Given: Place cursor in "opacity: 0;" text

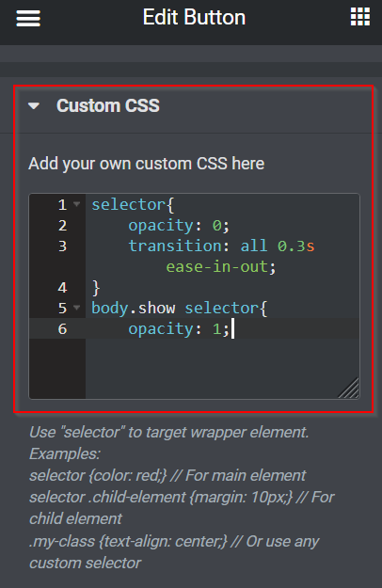Looking at the screenshot, I should point(179,226).
